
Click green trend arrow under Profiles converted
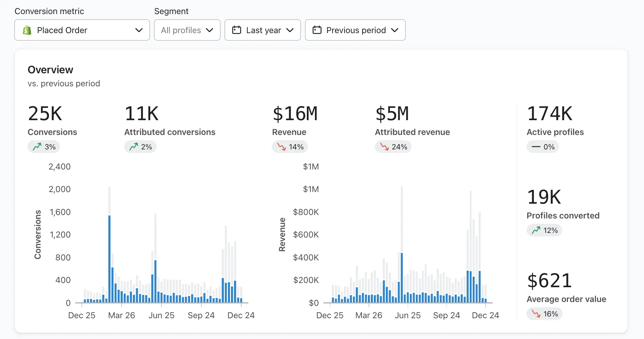pyautogui.click(x=536, y=230)
